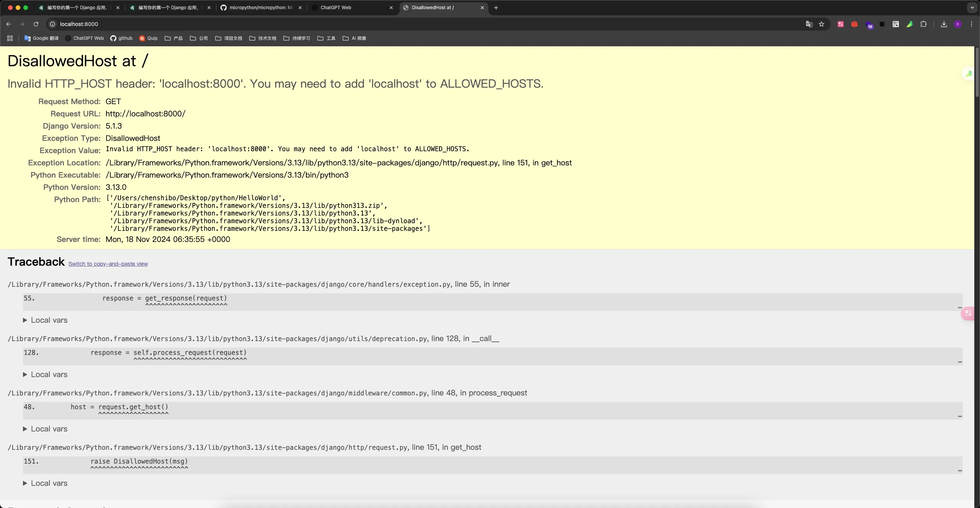Open the apps grid in bookmarks bar
The height and width of the screenshot is (508, 980).
pos(10,38)
